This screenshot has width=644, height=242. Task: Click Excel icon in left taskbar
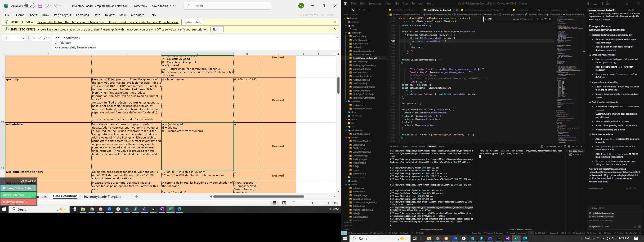click(x=170, y=209)
